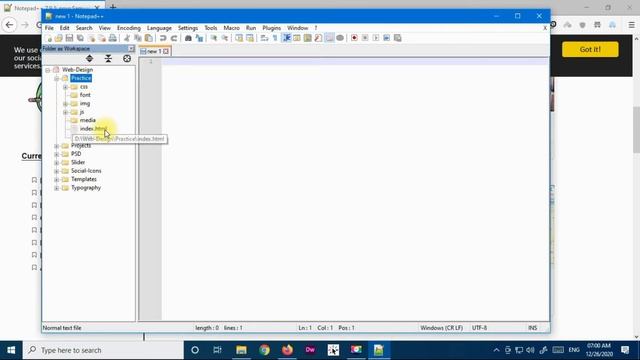The width and height of the screenshot is (640, 360).
Task: Expand the img folder
Action: click(65, 104)
